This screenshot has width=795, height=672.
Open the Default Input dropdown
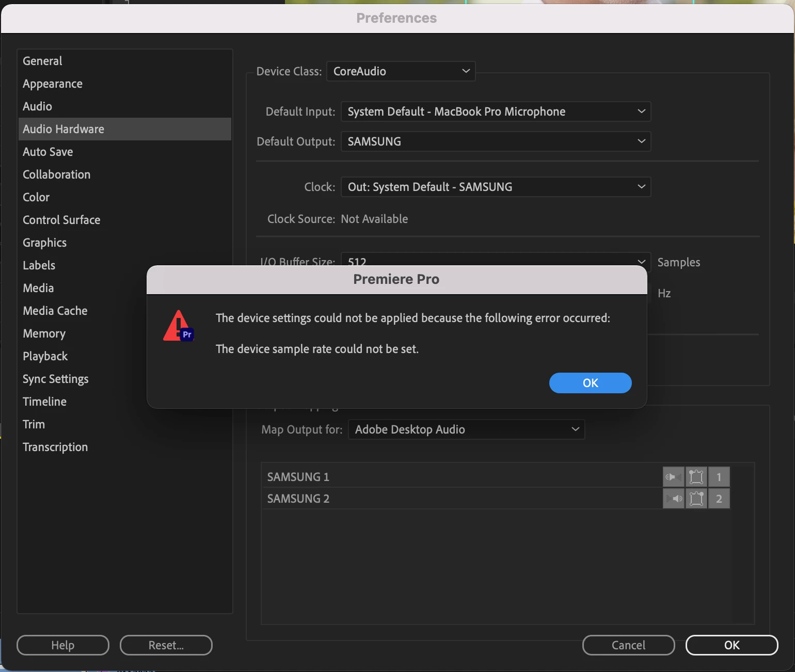click(x=496, y=111)
